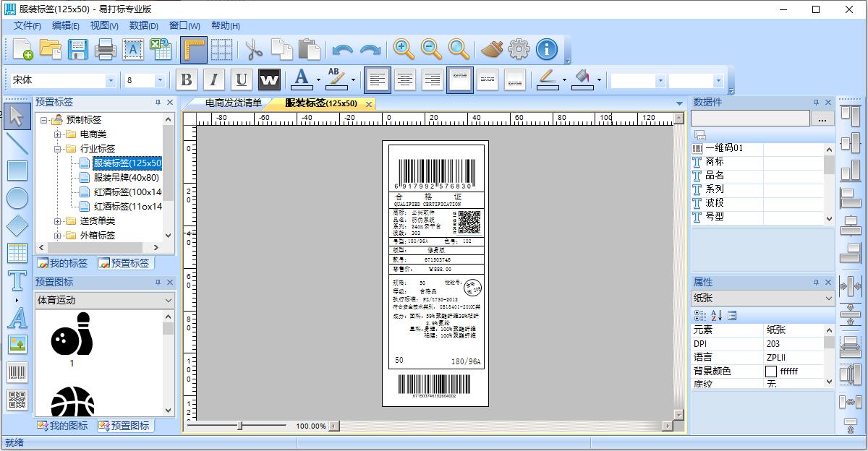Select the plain text T tool
This screenshot has width=868, height=451.
pos(17,280)
